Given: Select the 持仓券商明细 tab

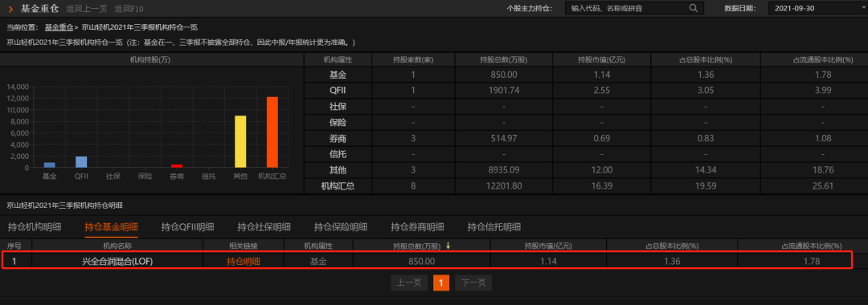Looking at the screenshot, I should pos(417,226).
